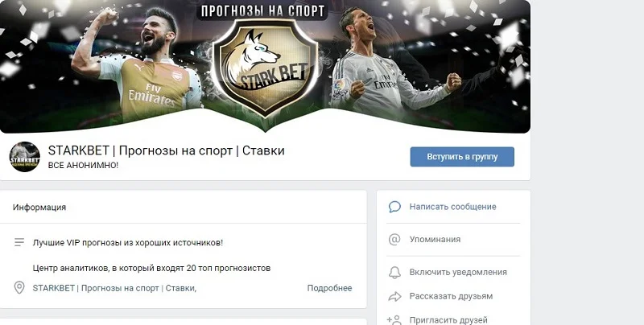
Task: Join the group with Вступить в группу
Action: [462, 157]
